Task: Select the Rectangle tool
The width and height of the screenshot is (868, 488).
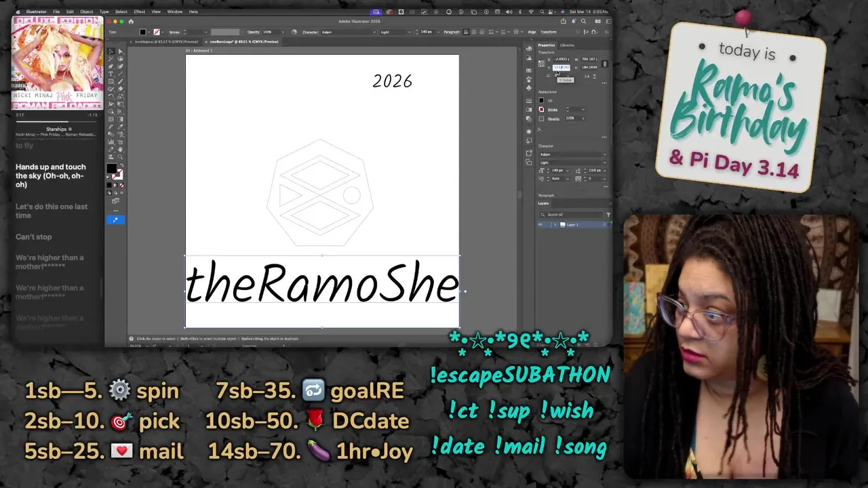Action: [x=111, y=81]
